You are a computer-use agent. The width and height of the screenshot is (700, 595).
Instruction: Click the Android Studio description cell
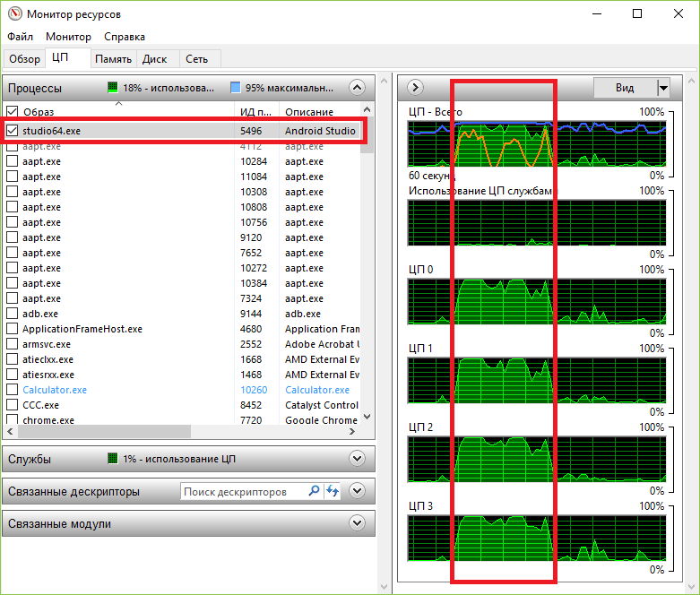pos(320,130)
